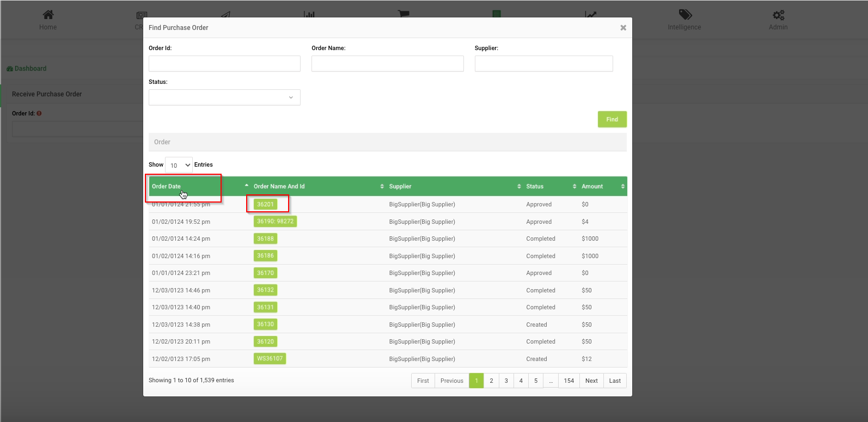
Task: Sort table by Order Name And Id
Action: click(x=318, y=186)
